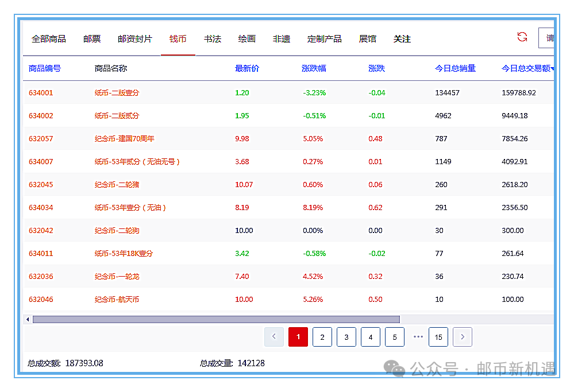This screenshot has height=392, width=574.
Task: Sort by 今日总交易额 column header
Action: pos(528,68)
